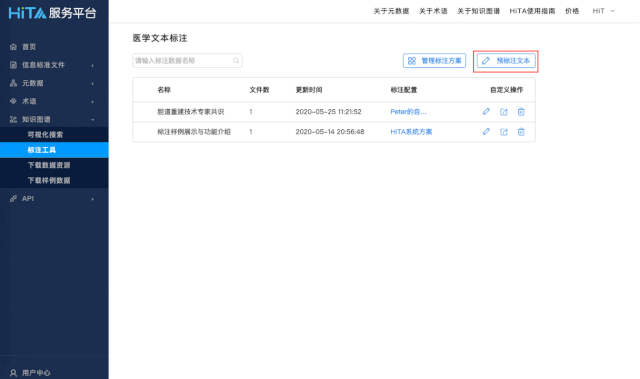Click delete trash icon for 胆道重建技术专家共识 row
The height and width of the screenshot is (379, 640).
(x=521, y=112)
